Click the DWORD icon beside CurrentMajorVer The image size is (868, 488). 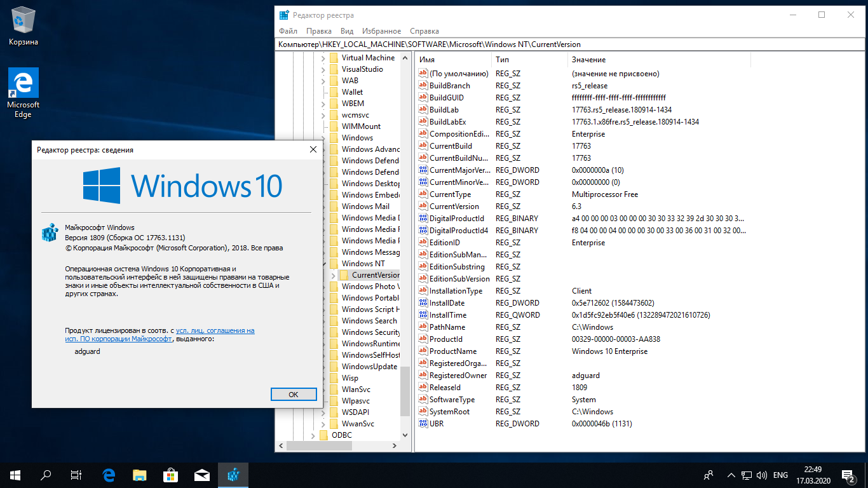point(423,170)
